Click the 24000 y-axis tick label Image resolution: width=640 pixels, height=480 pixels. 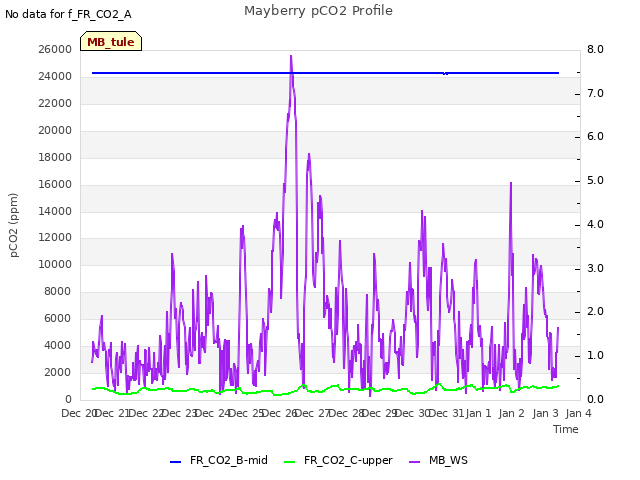pos(55,76)
